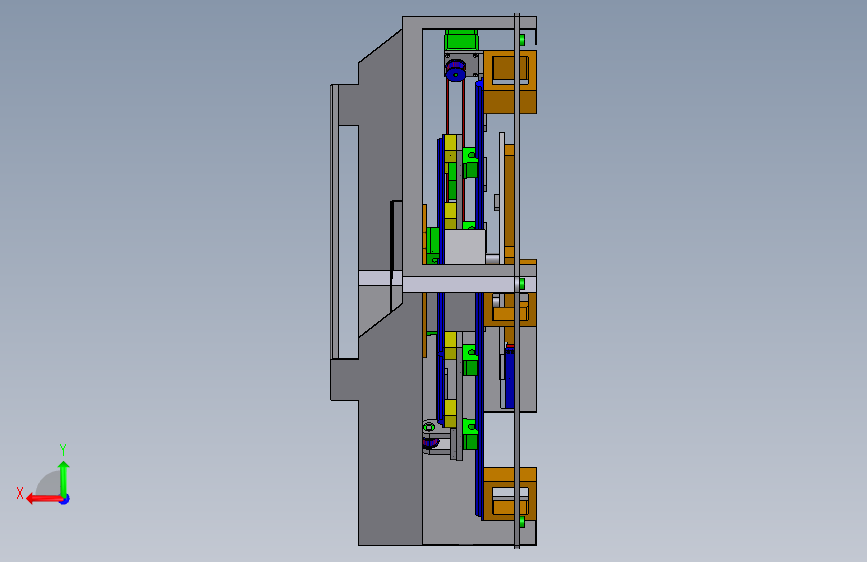Select the blue cylinder with the red cap
Viewport: 867px width, 562px height.
[509, 376]
